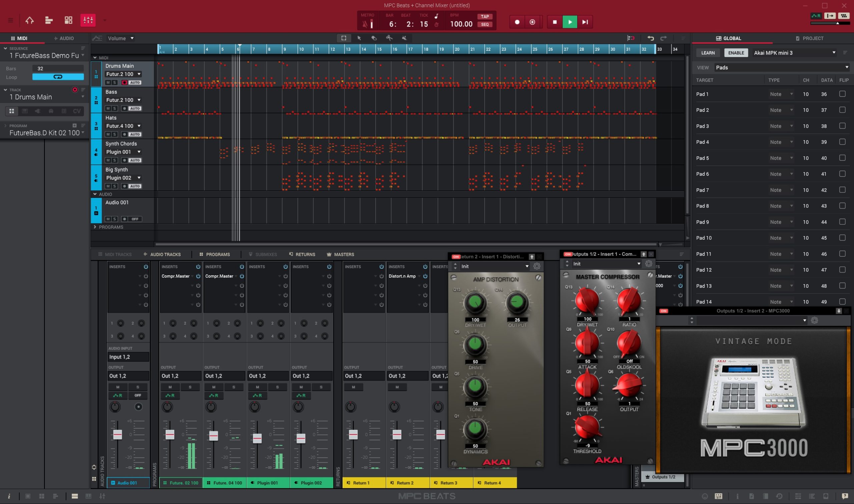Screen dimensions: 854x504
Task: Click the LEARN button
Action: (x=708, y=53)
